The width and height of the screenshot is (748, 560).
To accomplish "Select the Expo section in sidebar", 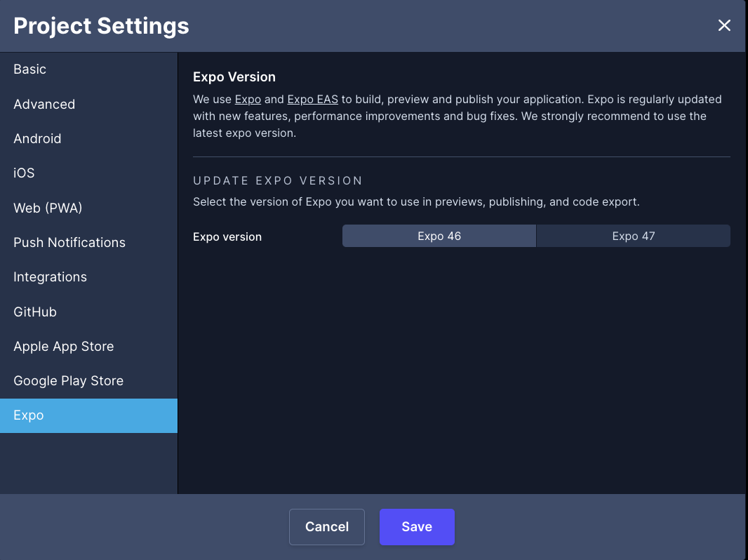I will (88, 415).
